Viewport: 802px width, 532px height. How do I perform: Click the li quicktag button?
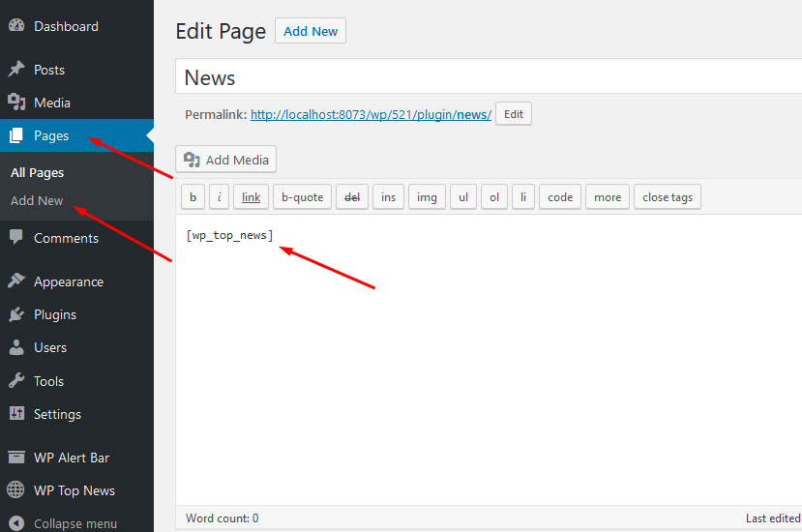click(523, 197)
